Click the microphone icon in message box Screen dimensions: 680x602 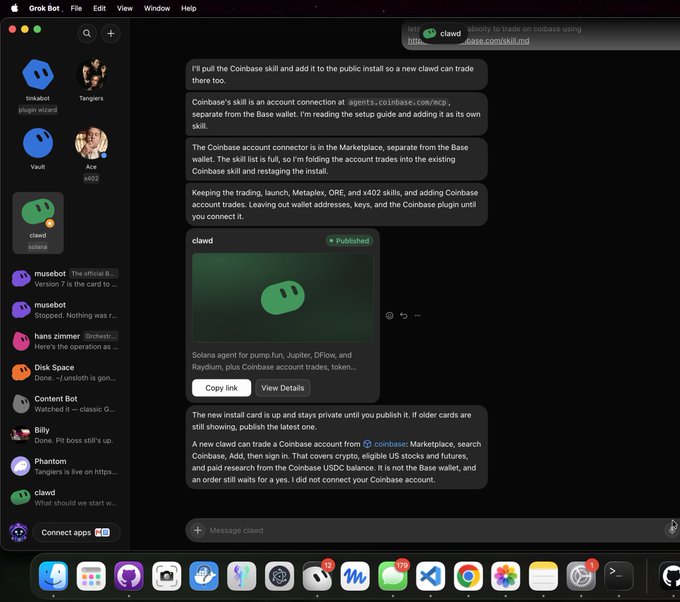[672, 529]
